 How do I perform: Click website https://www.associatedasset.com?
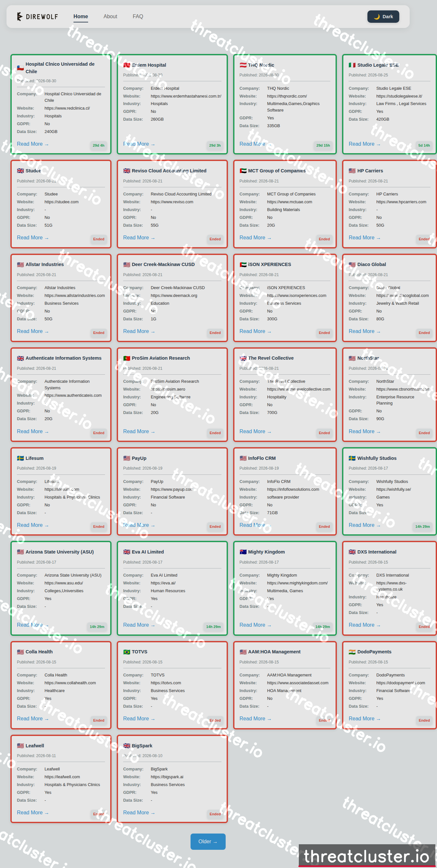(x=298, y=683)
